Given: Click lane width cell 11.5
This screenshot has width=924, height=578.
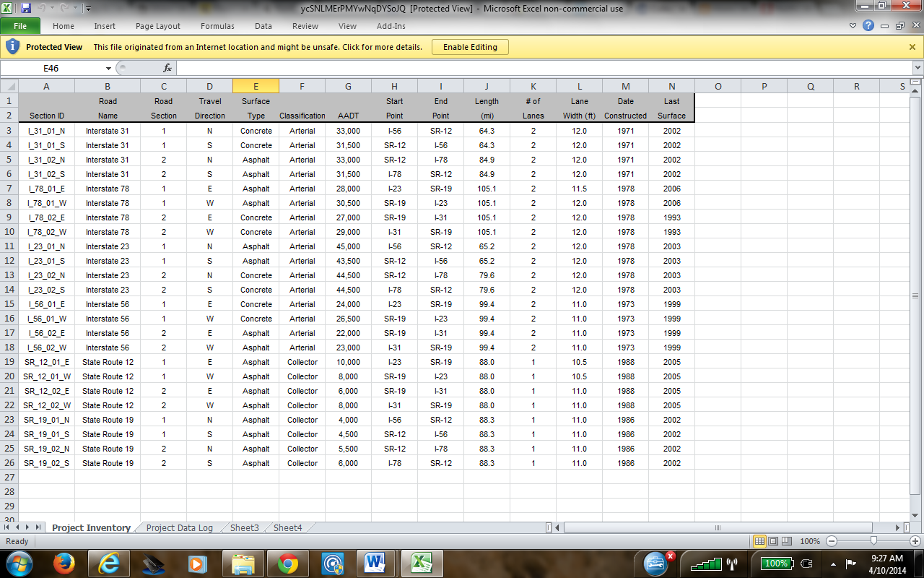Looking at the screenshot, I should tap(579, 189).
